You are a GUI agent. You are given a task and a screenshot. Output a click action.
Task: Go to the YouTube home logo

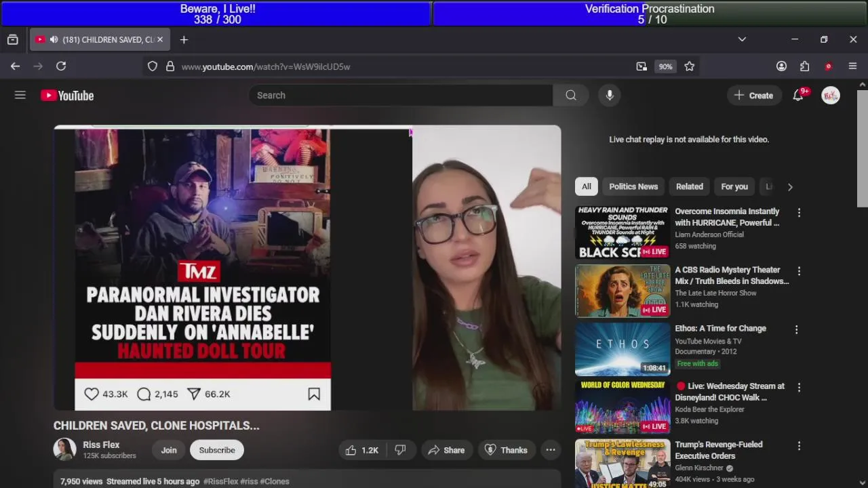(67, 96)
